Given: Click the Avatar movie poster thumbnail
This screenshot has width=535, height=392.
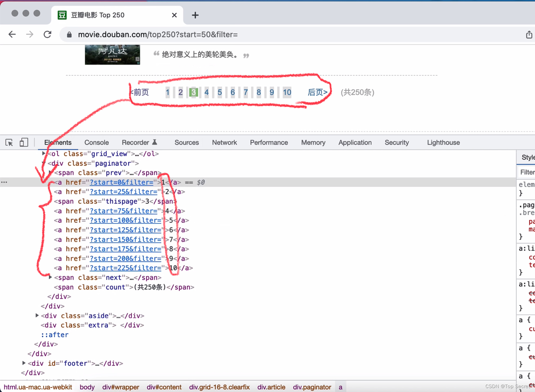Looking at the screenshot, I should point(112,55).
